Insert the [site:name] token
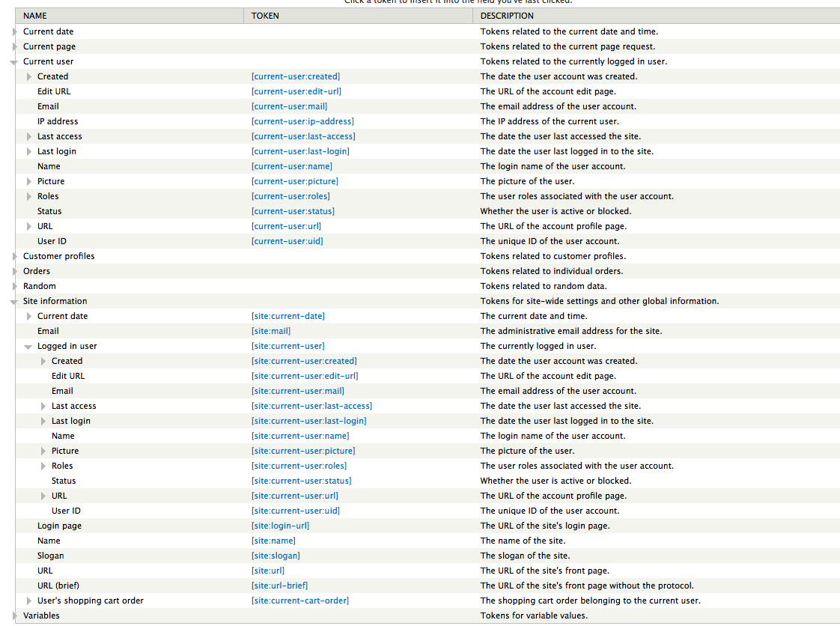The image size is (840, 626). 274,541
